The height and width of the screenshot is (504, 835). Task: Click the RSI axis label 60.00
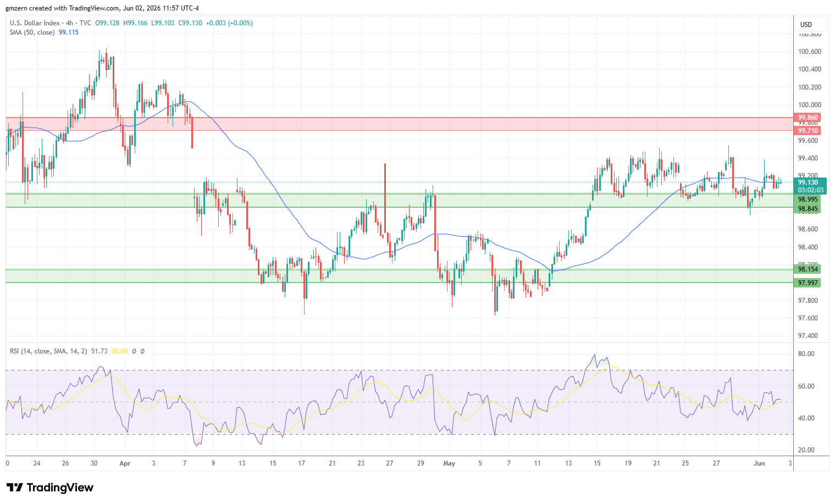tap(806, 386)
